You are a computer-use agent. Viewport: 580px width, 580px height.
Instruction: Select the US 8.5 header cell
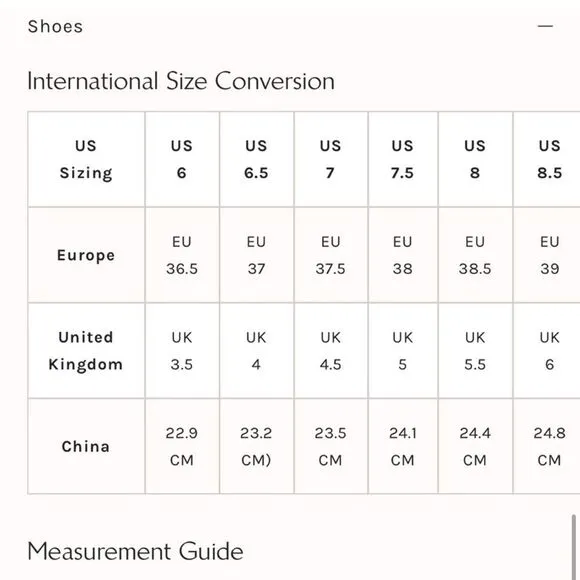pos(547,159)
